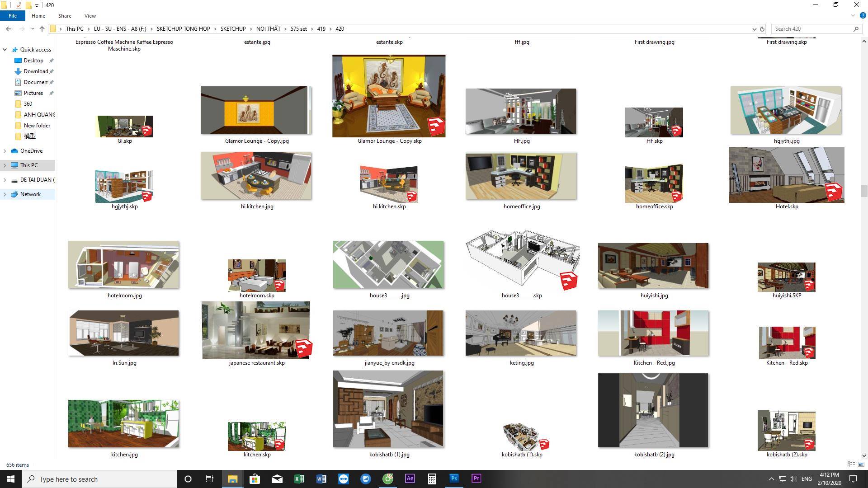Open Task View on taskbar
Screen dimensions: 868x488
[210, 479]
